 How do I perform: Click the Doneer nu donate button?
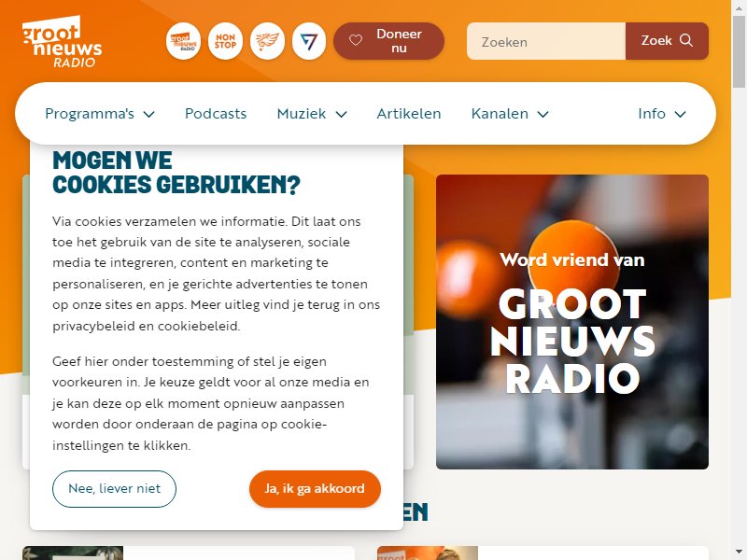[x=388, y=41]
